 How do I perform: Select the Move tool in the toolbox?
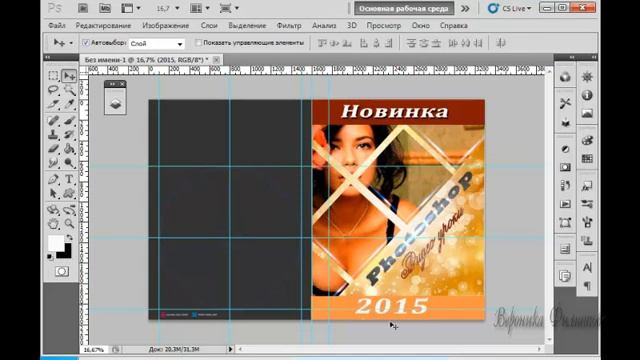[69, 76]
